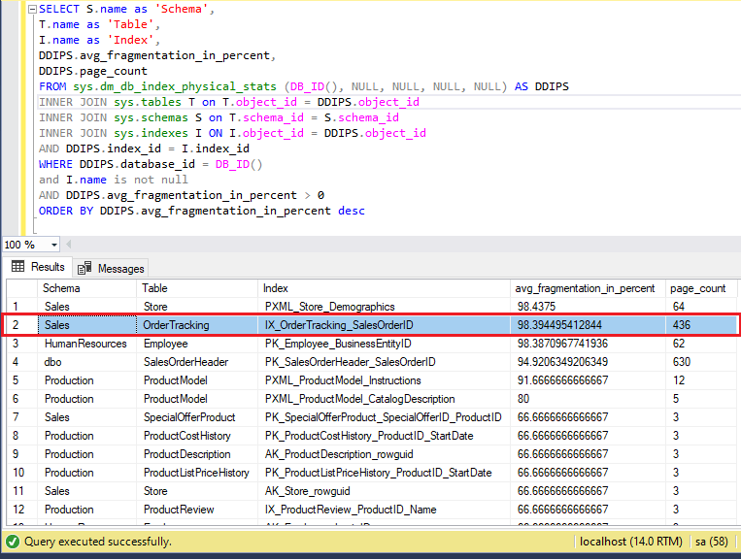Click the green query success checkmark icon
The image size is (741, 560).
tap(13, 542)
